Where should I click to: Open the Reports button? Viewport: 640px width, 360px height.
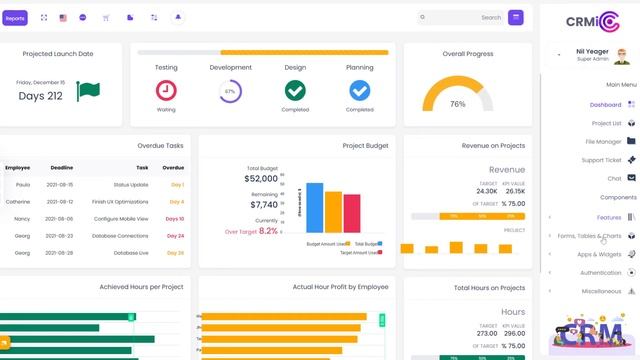(x=15, y=18)
